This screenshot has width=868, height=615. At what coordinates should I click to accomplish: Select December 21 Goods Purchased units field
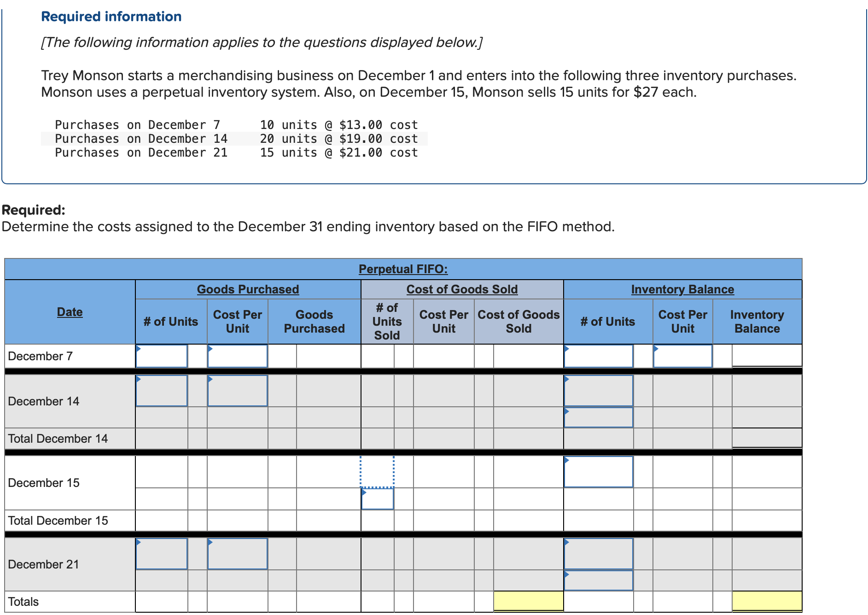point(162,554)
